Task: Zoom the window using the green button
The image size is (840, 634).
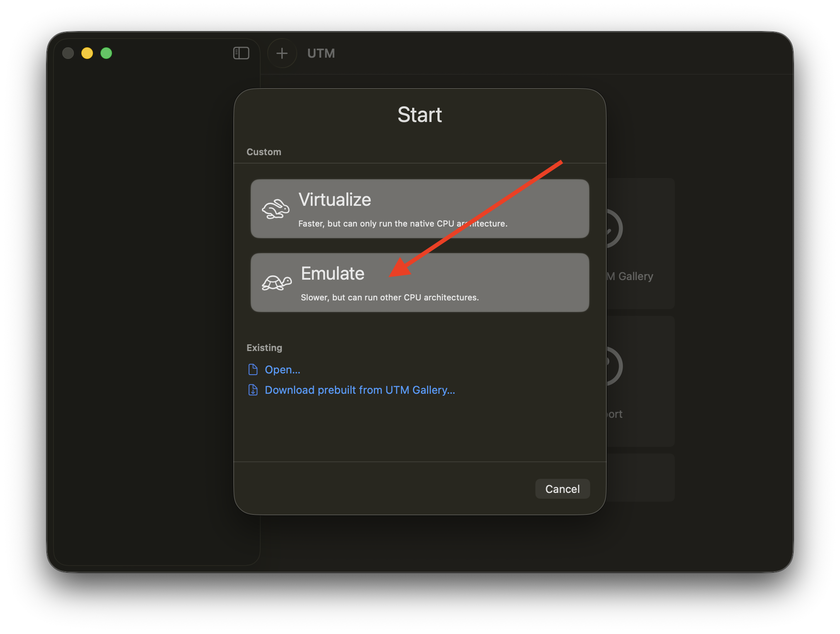Action: point(106,53)
